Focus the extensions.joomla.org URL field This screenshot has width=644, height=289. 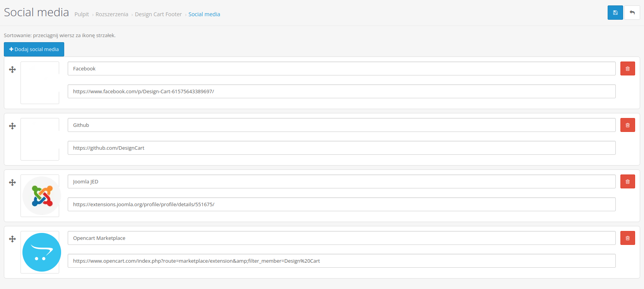pos(342,204)
